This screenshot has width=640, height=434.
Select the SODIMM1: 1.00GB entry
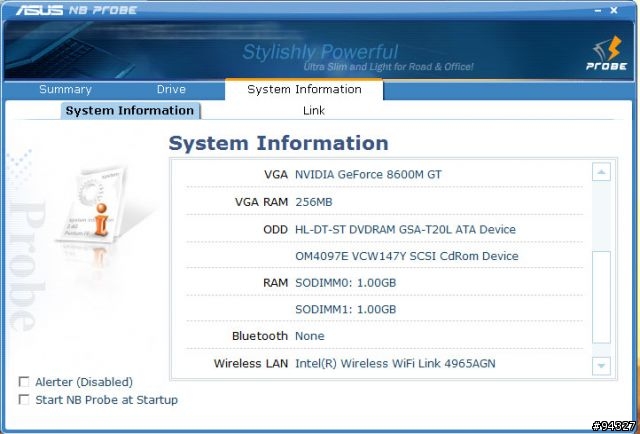(x=345, y=309)
